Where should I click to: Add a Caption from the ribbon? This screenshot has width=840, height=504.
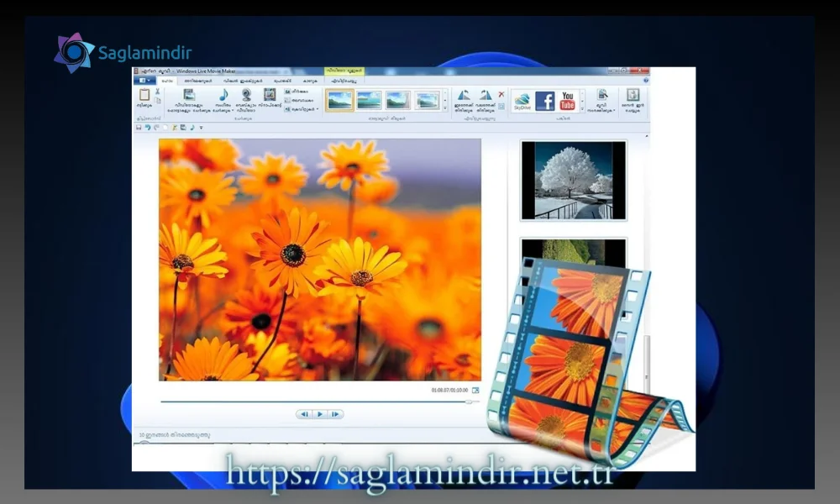298,100
